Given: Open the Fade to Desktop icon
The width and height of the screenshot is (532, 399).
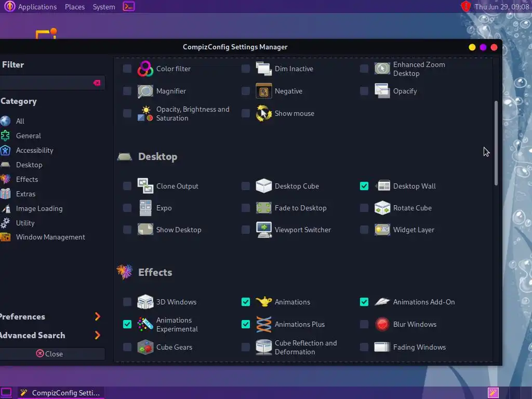Looking at the screenshot, I should coord(263,208).
